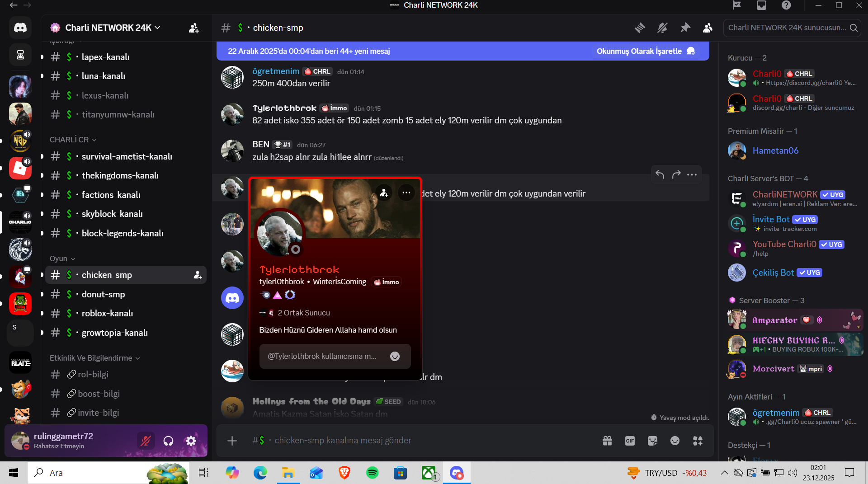The width and height of the screenshot is (868, 484).
Task: Open attachment plus button in message bar
Action: click(x=232, y=441)
